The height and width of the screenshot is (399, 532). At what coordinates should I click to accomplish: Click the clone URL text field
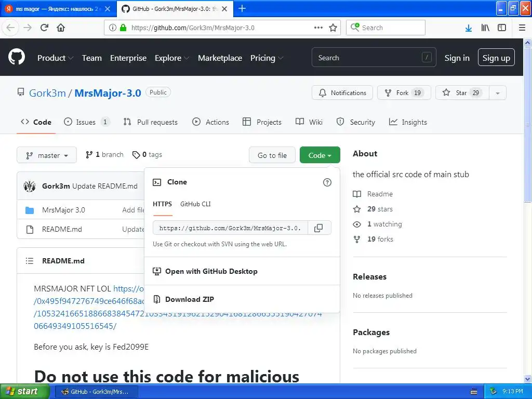(x=230, y=228)
